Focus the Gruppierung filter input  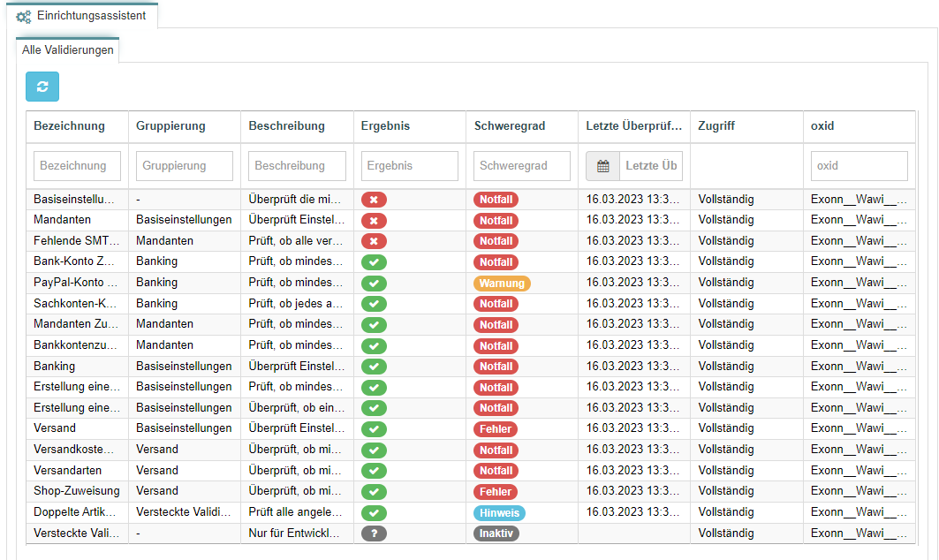(x=185, y=166)
